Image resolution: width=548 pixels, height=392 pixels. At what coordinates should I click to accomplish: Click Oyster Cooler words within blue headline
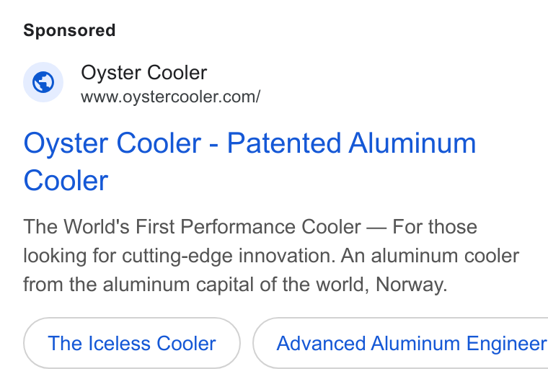[112, 143]
